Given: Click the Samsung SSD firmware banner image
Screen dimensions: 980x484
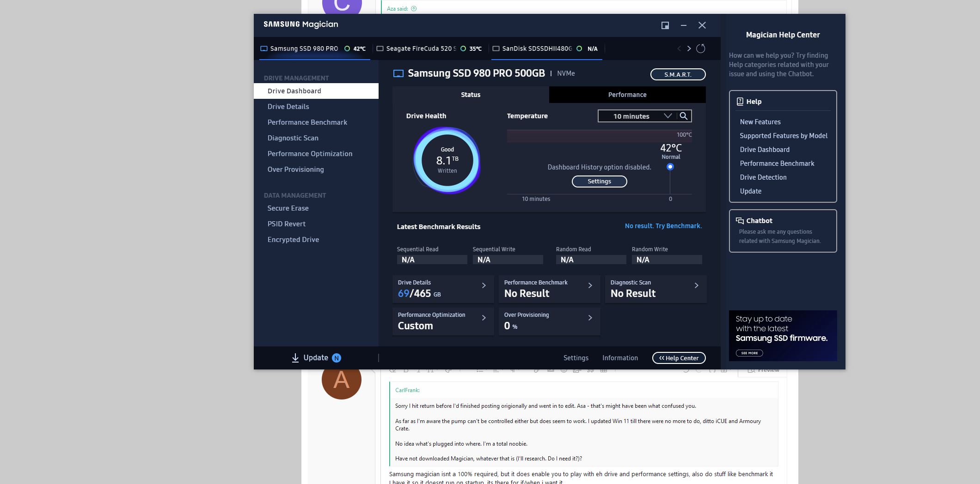Looking at the screenshot, I should 783,335.
